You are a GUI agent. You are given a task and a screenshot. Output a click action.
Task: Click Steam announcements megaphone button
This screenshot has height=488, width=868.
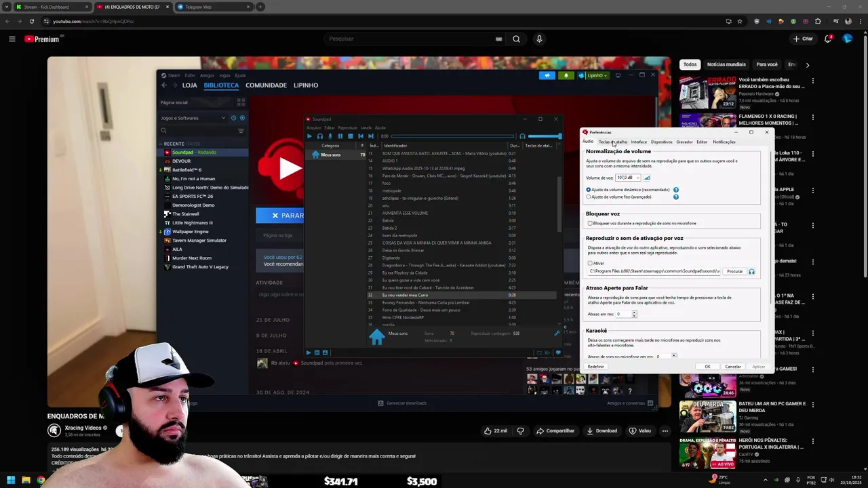point(547,75)
